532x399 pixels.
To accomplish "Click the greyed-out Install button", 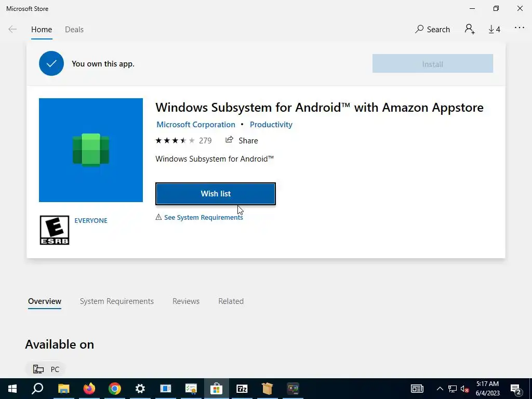I will (433, 64).
